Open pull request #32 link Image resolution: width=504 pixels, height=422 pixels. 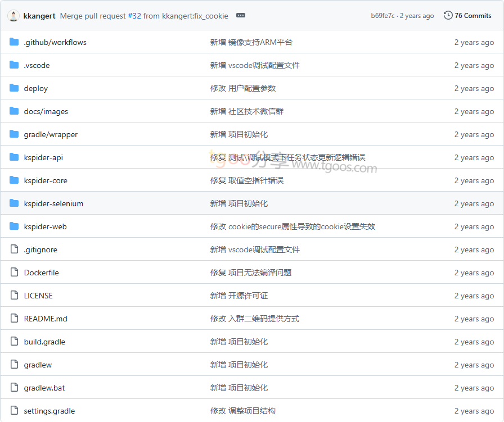[134, 16]
